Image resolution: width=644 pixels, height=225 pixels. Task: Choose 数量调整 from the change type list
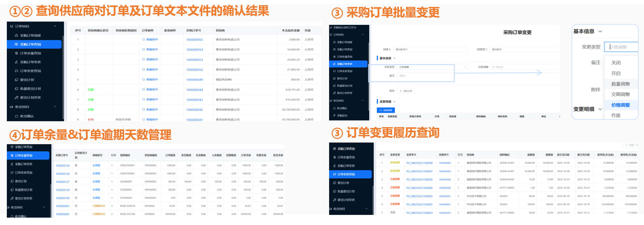[x=621, y=84]
